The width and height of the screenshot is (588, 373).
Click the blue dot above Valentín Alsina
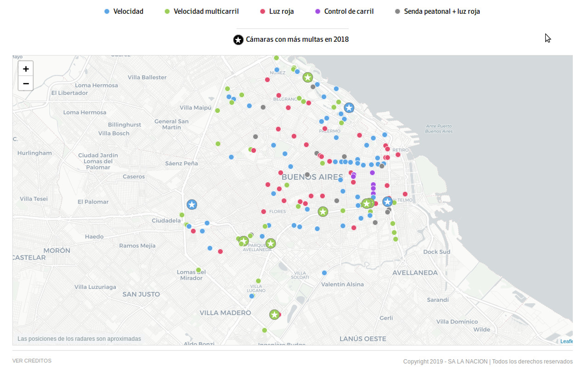[x=324, y=273]
